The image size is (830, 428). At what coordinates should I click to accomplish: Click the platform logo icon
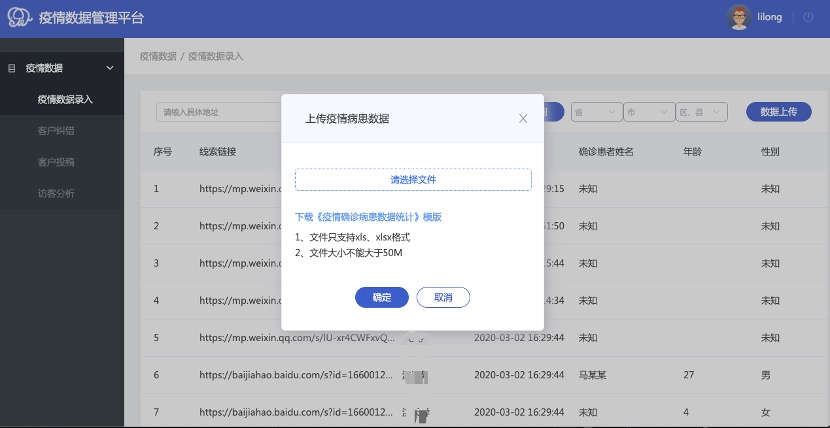pyautogui.click(x=20, y=17)
